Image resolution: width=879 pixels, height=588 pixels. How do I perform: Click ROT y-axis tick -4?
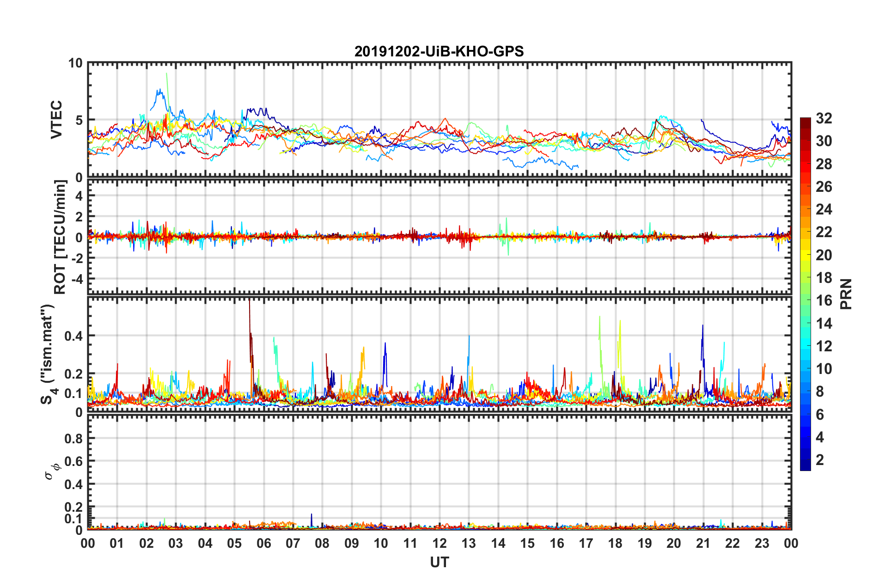point(77,279)
